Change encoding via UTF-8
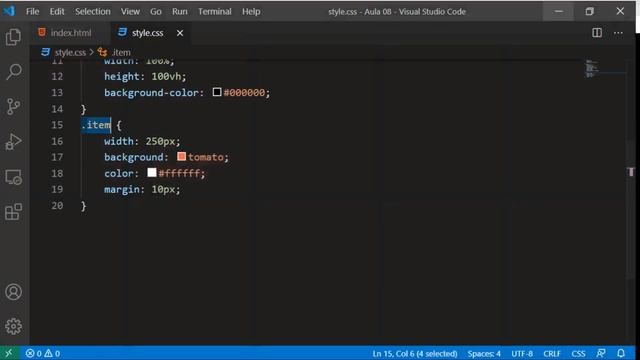 click(x=522, y=353)
